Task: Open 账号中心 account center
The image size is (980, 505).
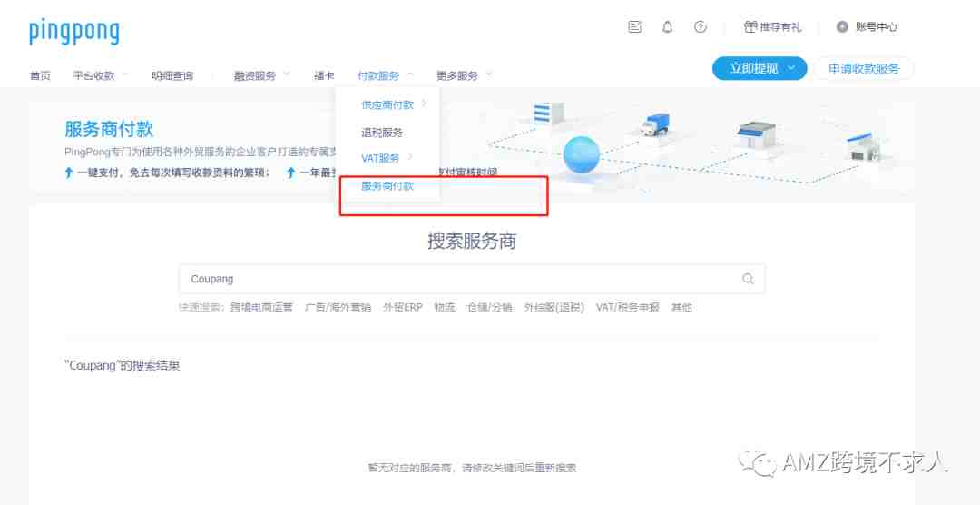Action: [877, 27]
